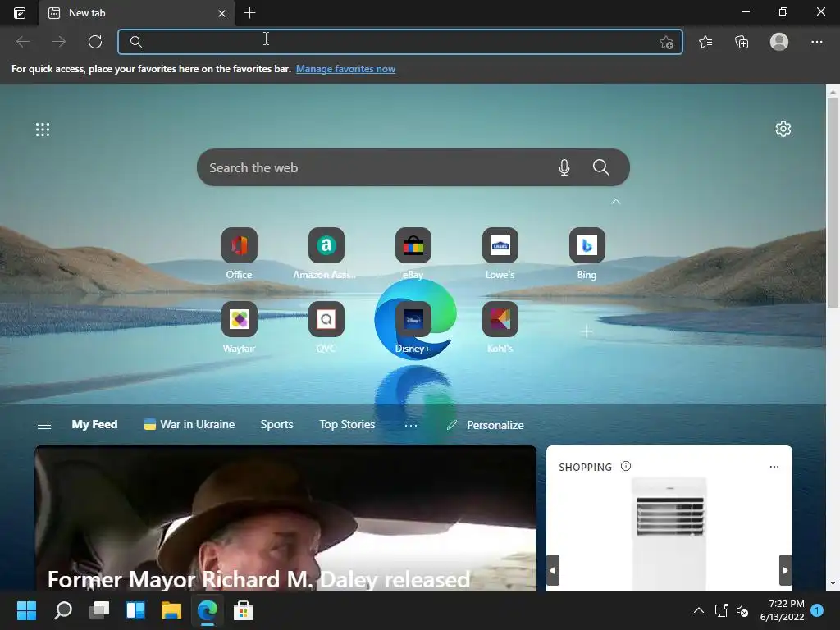Click the address bar field
The height and width of the screenshot is (630, 840).
pos(399,42)
